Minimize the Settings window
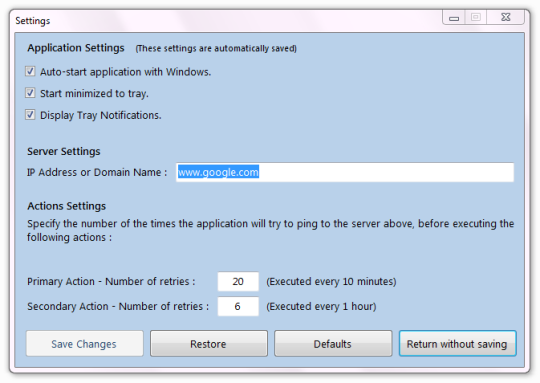This screenshot has width=540, height=383. point(454,17)
